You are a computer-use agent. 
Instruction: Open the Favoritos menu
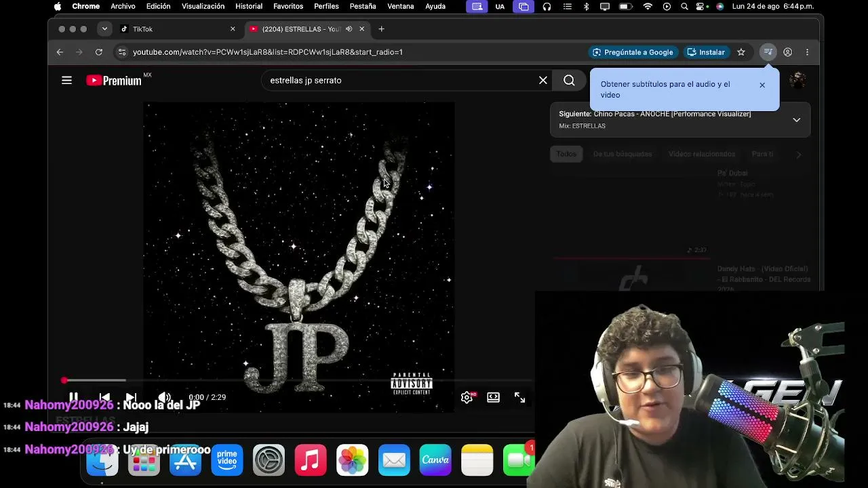[x=288, y=7]
